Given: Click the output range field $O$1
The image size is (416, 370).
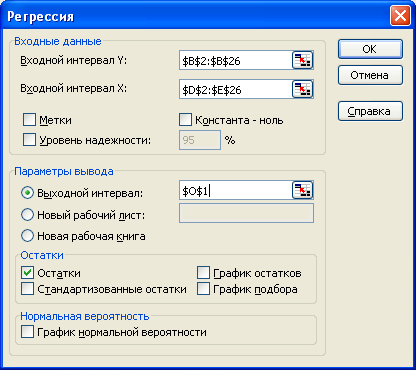Looking at the screenshot, I should pos(236,190).
